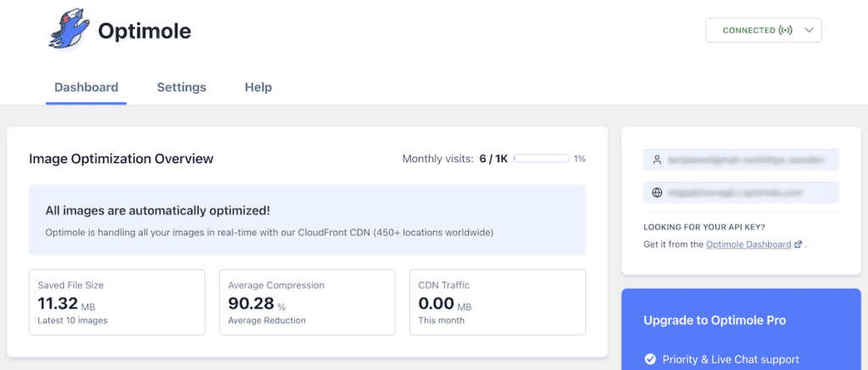Click the Upgrade to Optimole Pro heading

(715, 321)
